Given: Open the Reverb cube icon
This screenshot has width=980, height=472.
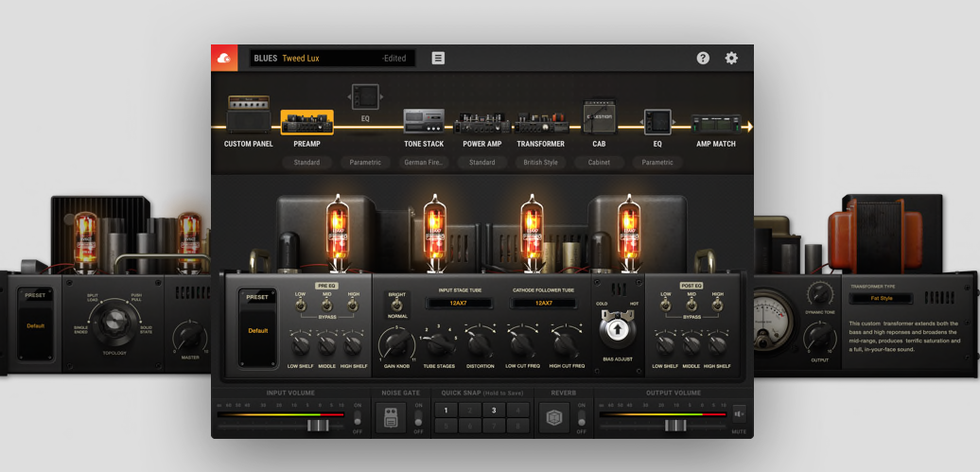Looking at the screenshot, I should coord(554,417).
